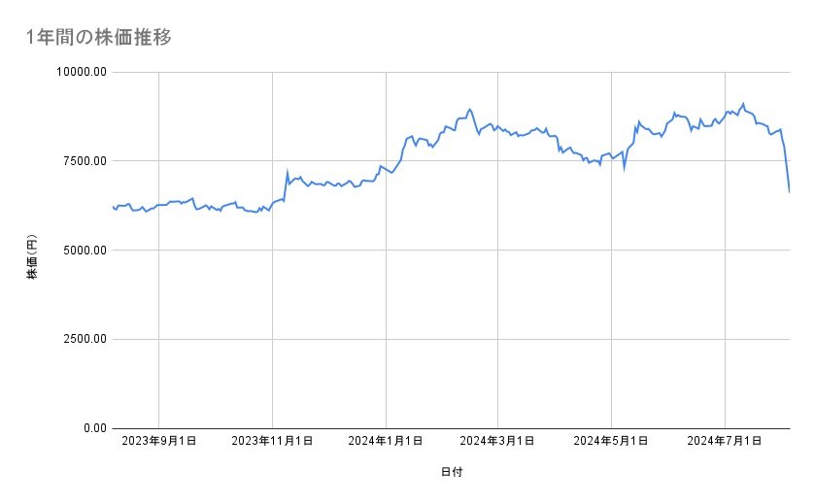The width and height of the screenshot is (815, 504).
Task: Click the chart title 1年間の株価推移
Action: (100, 37)
